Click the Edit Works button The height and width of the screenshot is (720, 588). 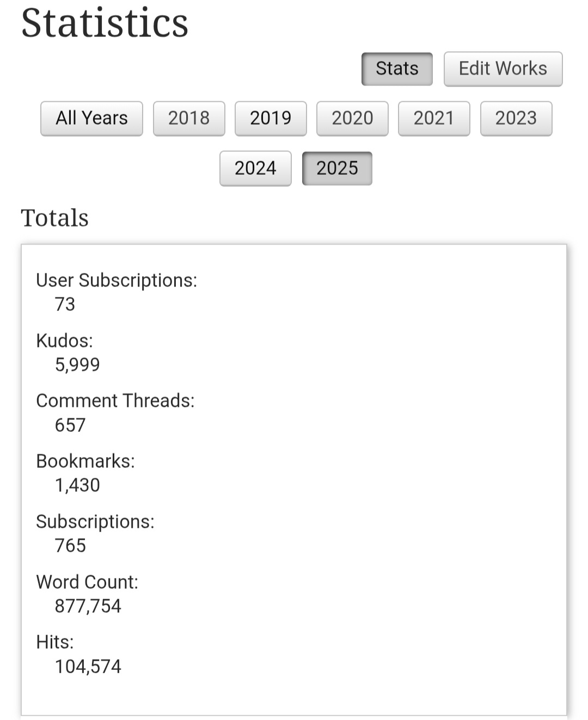[x=503, y=69]
